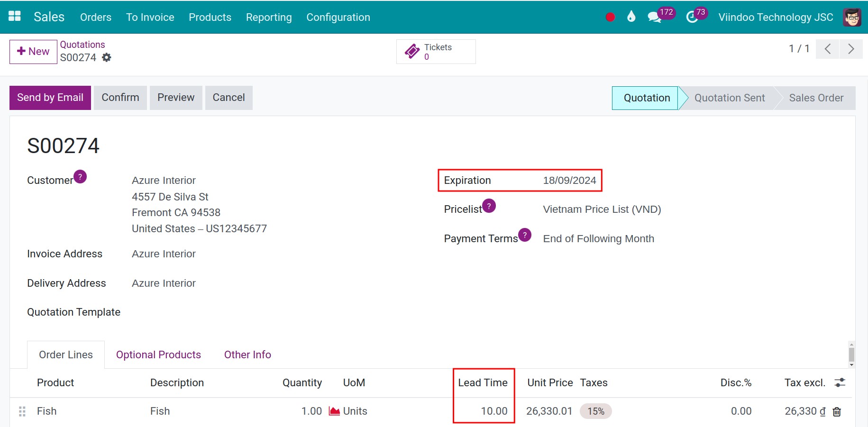Open Payment Terms field End of Following Month

[599, 239]
